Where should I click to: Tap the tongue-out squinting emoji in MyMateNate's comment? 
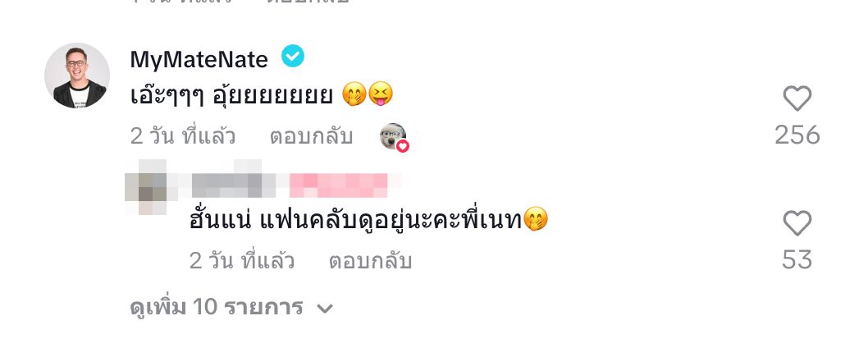(x=381, y=94)
